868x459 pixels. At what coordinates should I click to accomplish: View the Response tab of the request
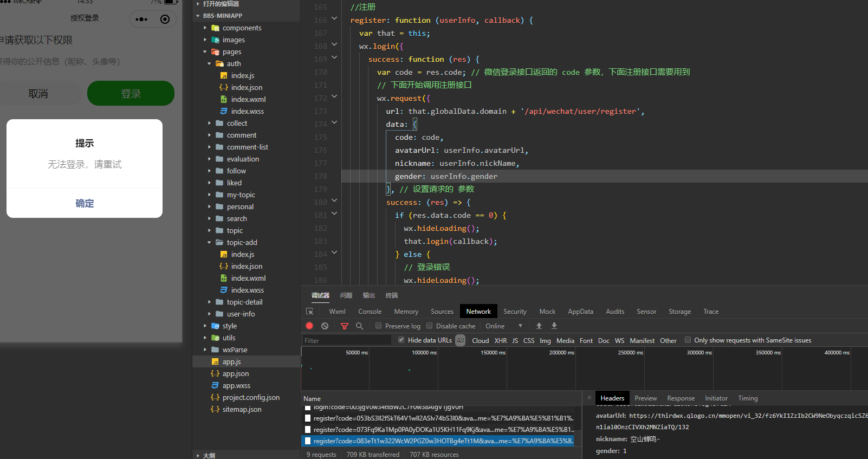[681, 398]
